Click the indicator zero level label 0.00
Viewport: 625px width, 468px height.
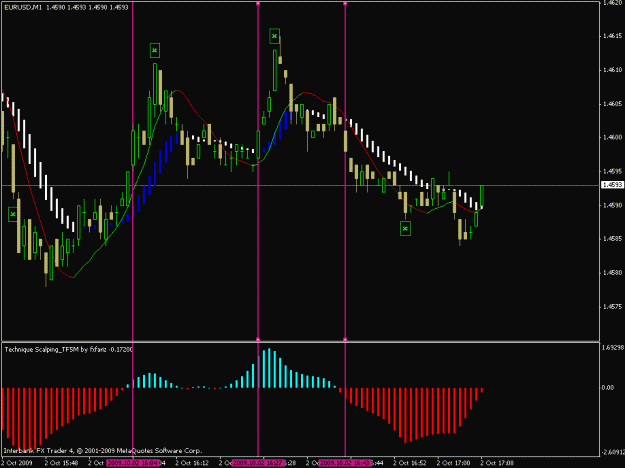point(608,387)
